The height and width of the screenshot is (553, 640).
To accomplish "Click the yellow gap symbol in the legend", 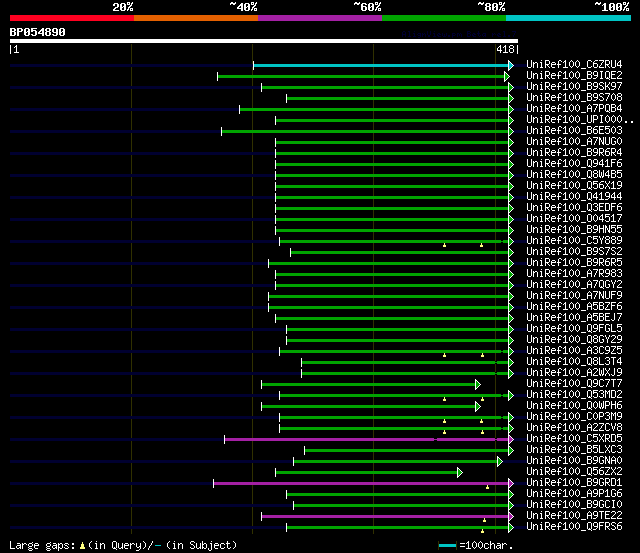I will pos(82,546).
